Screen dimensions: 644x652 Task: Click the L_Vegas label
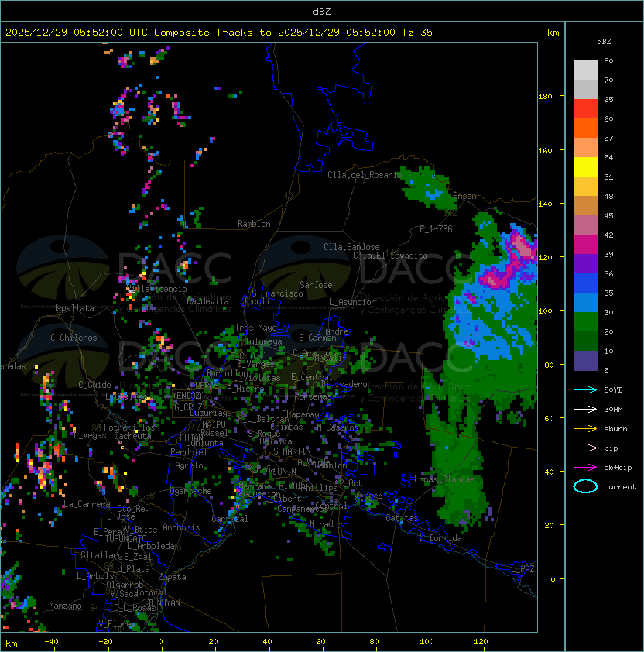pyautogui.click(x=90, y=435)
